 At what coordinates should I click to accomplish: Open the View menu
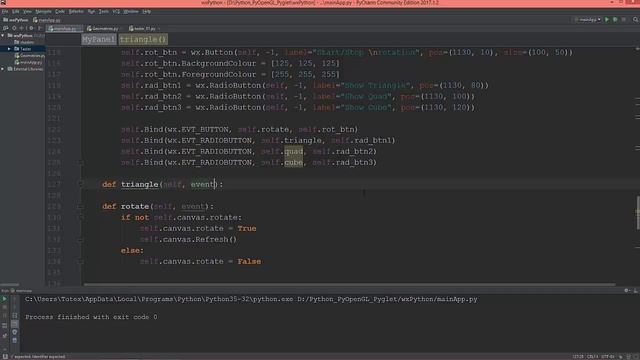27,11
